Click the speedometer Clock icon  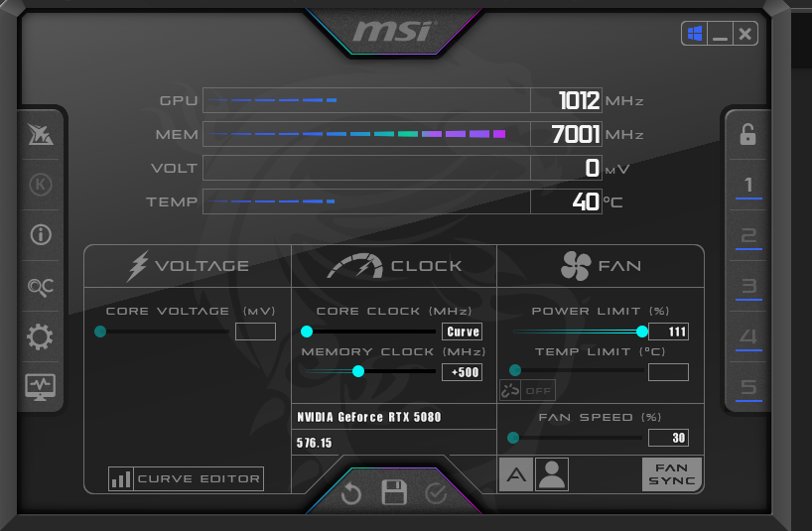354,266
